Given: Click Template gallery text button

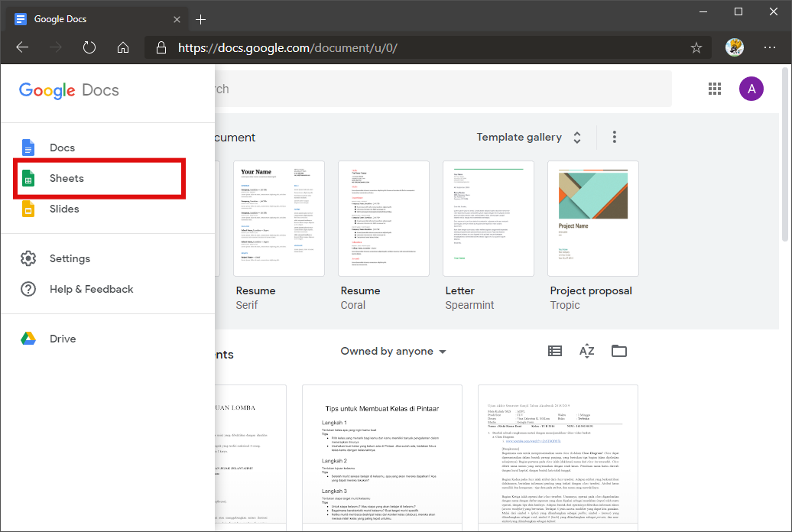Looking at the screenshot, I should point(519,137).
